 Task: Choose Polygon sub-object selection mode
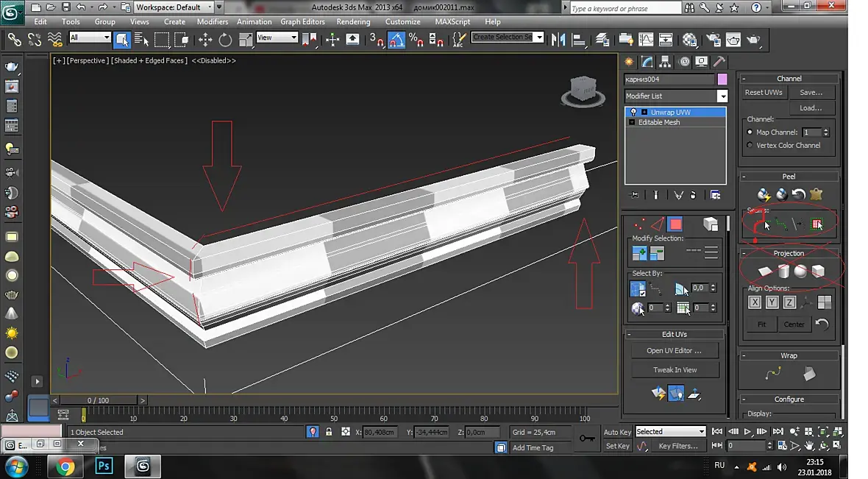[675, 224]
